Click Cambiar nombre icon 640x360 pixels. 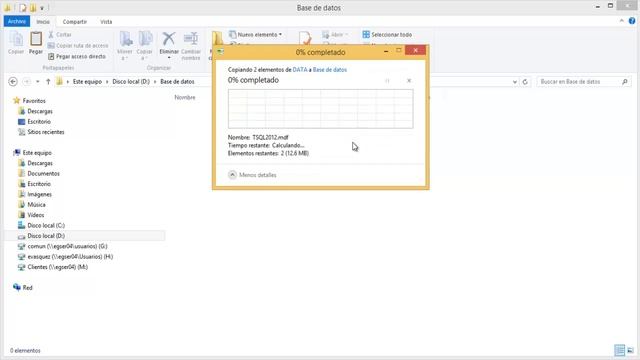point(191,39)
